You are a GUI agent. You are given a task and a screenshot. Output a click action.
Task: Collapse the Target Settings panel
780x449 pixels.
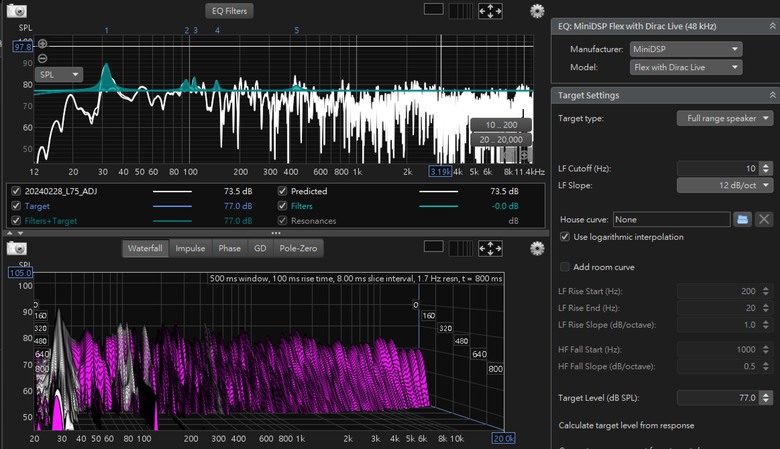coord(773,95)
